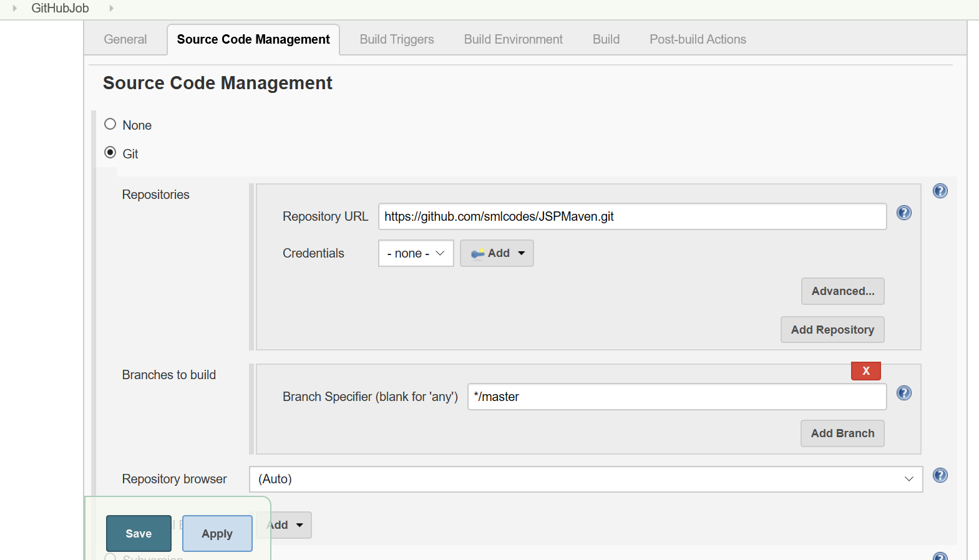The width and height of the screenshot is (979, 560).
Task: Select the None radio button
Action: pyautogui.click(x=110, y=124)
